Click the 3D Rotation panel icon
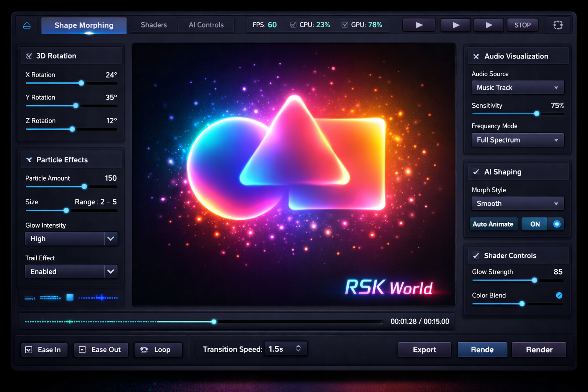The height and width of the screenshot is (392, 588). (28, 56)
